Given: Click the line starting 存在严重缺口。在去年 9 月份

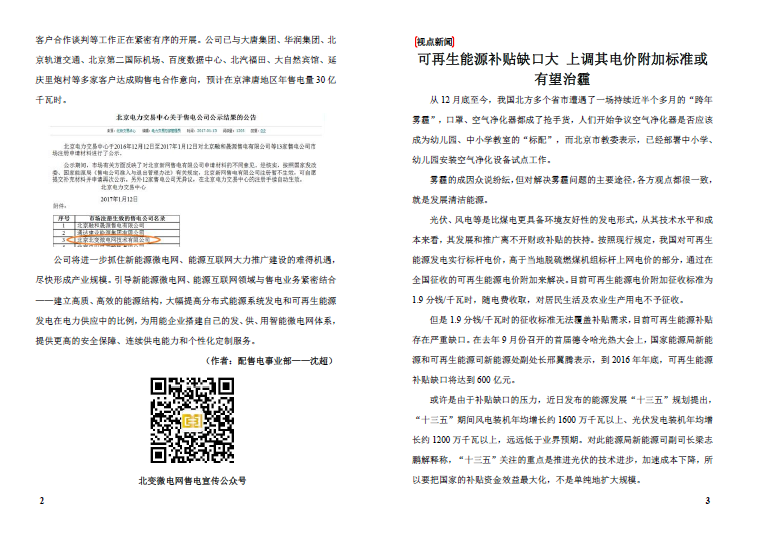Looking at the screenshot, I should pos(563,340).
